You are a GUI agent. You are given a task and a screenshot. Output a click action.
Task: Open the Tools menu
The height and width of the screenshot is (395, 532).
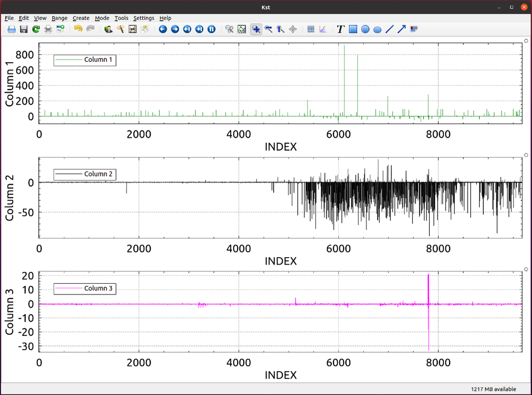tap(121, 18)
